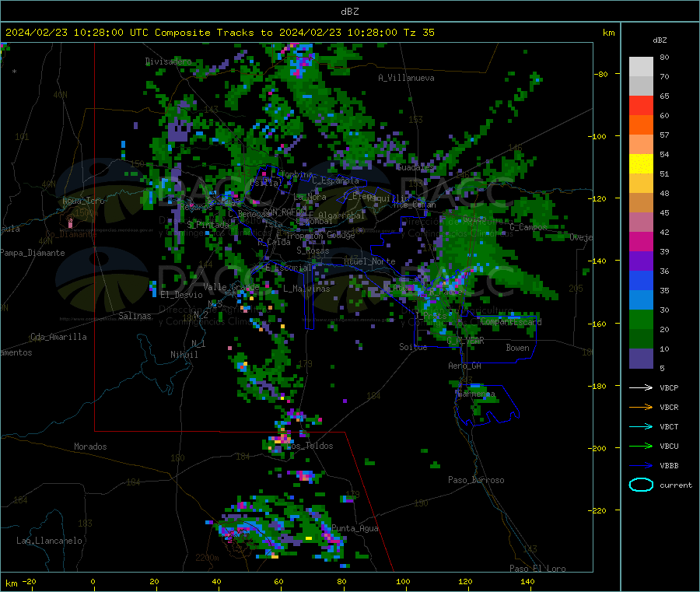Click the G_Campos map label
The image size is (700, 592).
click(x=528, y=227)
